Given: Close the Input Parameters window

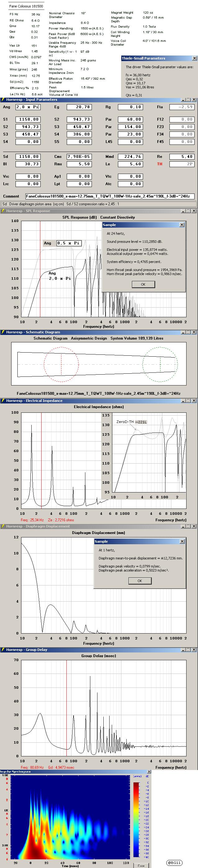Looking at the screenshot, I should point(194,100).
